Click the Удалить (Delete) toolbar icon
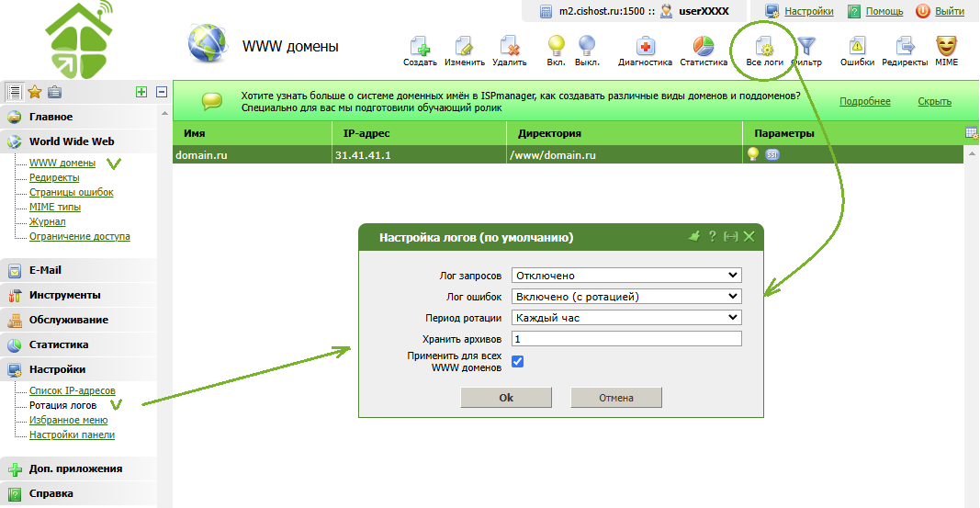This screenshot has height=508, width=980. click(509, 50)
